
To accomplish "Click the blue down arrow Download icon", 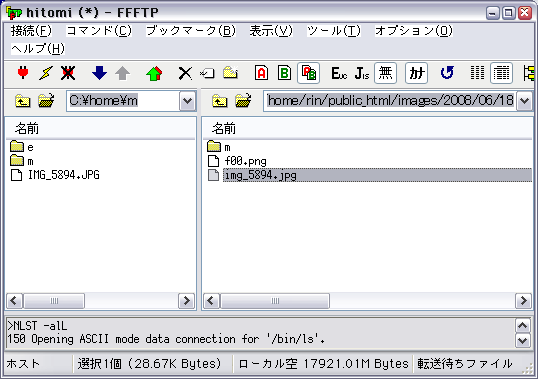I will pos(100,73).
